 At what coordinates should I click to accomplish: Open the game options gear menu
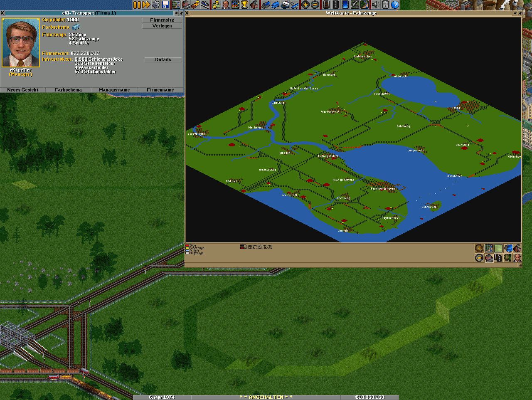coord(156,5)
